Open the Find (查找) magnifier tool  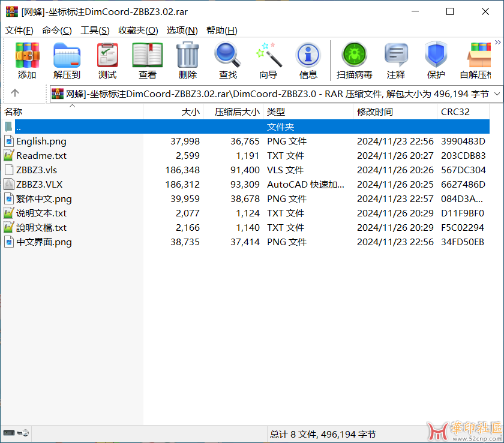(x=227, y=55)
